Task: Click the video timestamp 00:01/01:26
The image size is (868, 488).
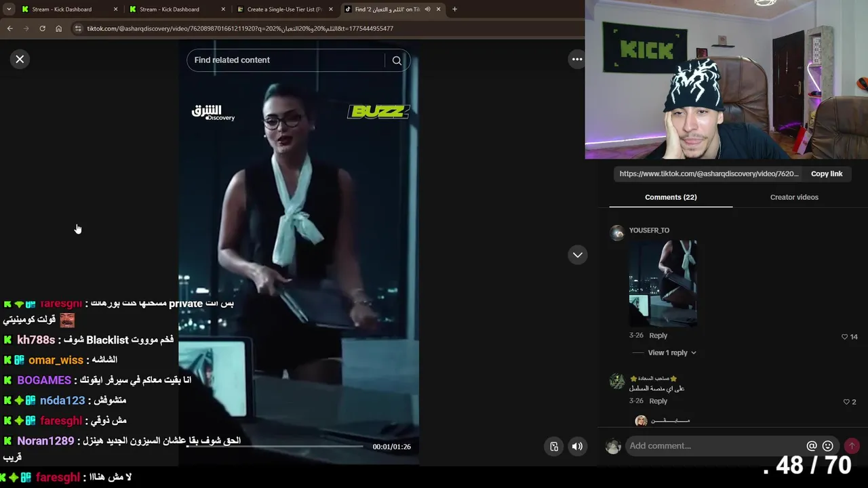Action: pos(391,447)
